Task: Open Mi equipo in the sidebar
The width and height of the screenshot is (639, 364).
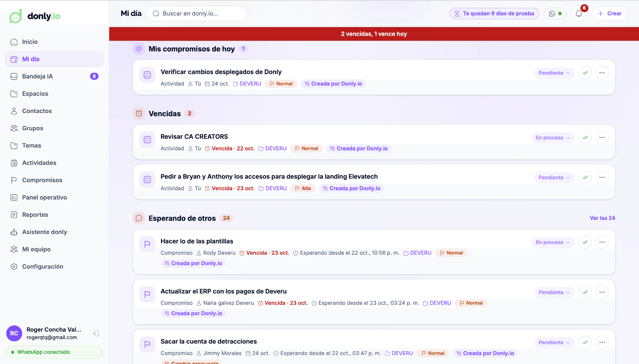Action: [54, 249]
